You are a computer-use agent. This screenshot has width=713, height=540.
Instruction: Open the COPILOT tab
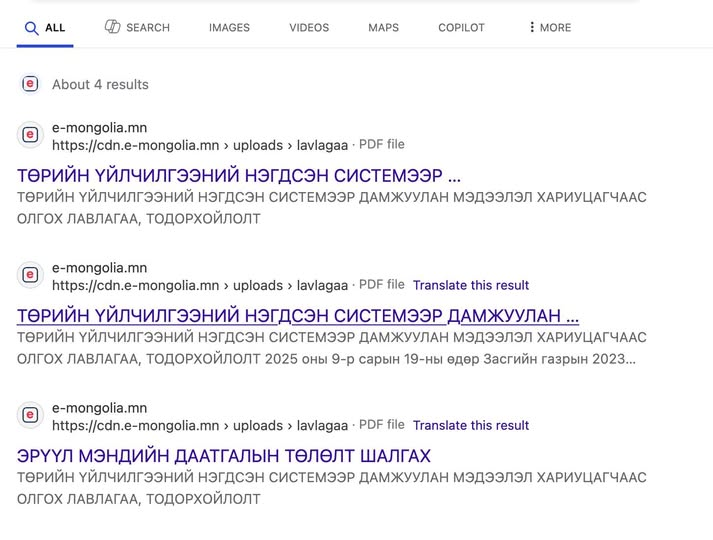tap(461, 28)
